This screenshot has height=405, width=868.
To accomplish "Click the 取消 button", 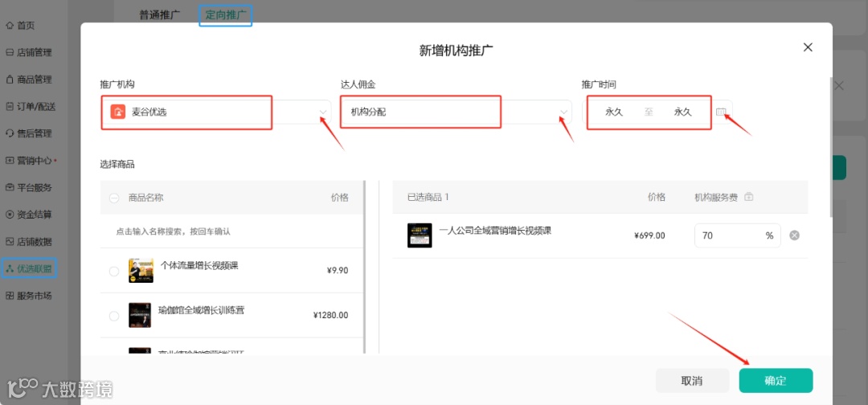I will pyautogui.click(x=692, y=381).
